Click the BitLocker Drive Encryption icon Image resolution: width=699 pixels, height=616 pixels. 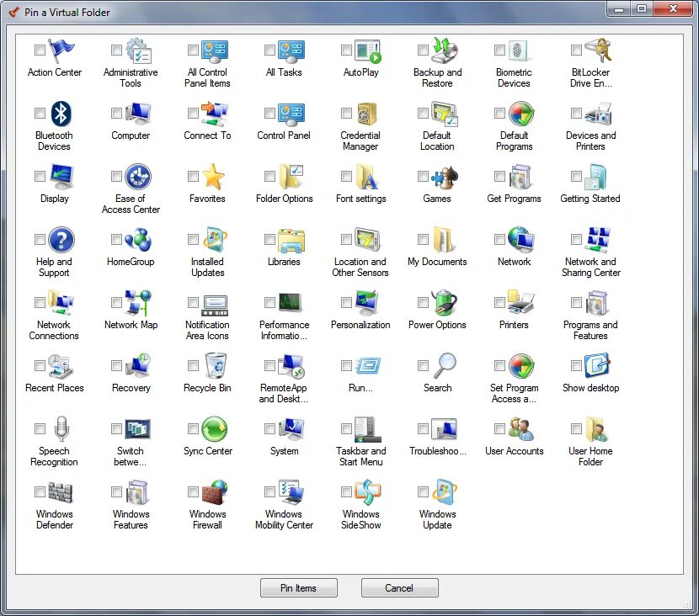click(598, 50)
